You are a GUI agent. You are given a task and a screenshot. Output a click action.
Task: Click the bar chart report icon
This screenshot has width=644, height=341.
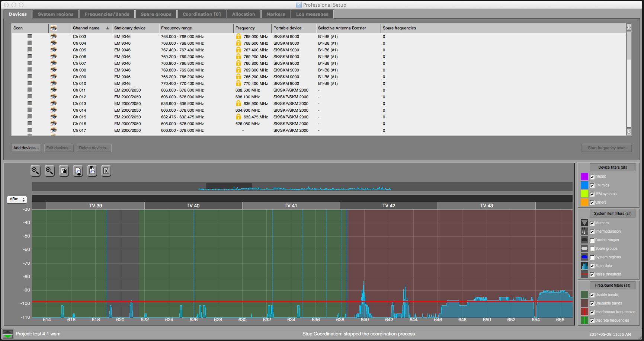64,171
